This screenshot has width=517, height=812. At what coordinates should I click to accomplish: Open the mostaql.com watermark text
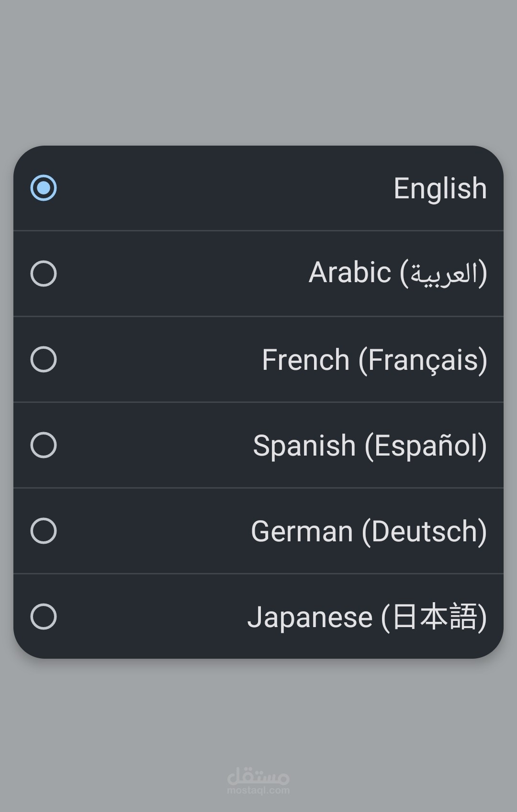(x=258, y=790)
